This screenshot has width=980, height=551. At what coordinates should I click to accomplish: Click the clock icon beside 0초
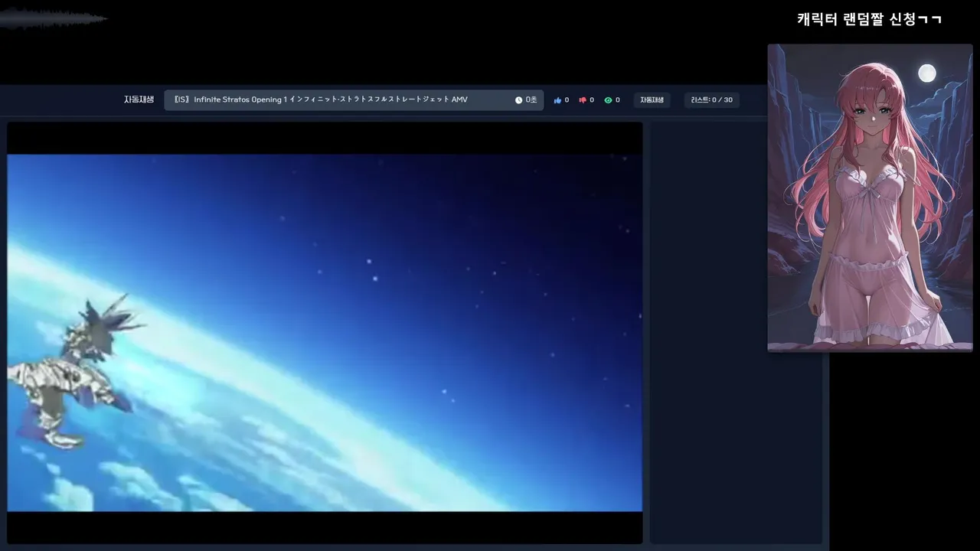518,100
